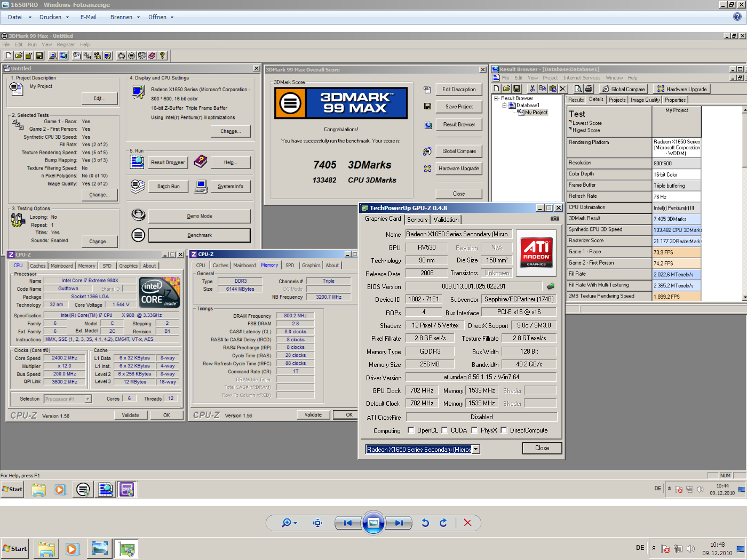Click Benchmark button in 3DMark
This screenshot has width=747, height=560.
tap(200, 235)
